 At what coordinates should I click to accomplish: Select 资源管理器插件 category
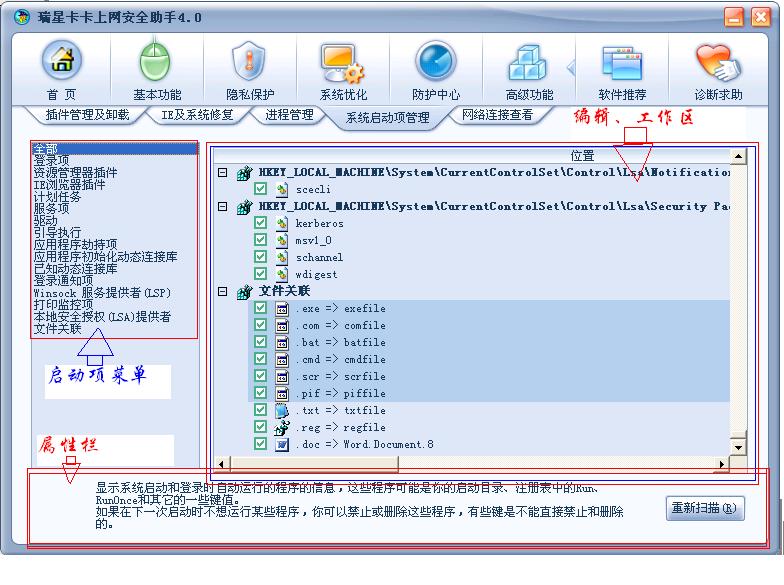[75, 172]
